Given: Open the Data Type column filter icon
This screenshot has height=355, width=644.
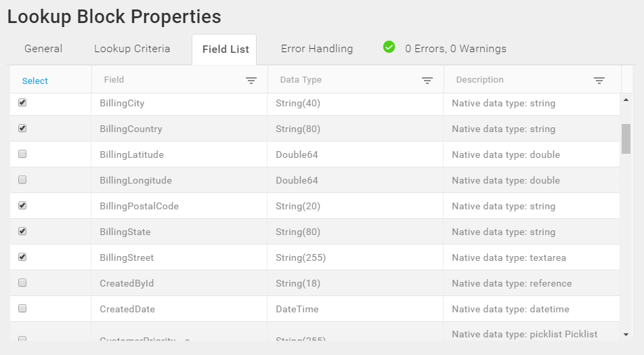Looking at the screenshot, I should click(427, 81).
